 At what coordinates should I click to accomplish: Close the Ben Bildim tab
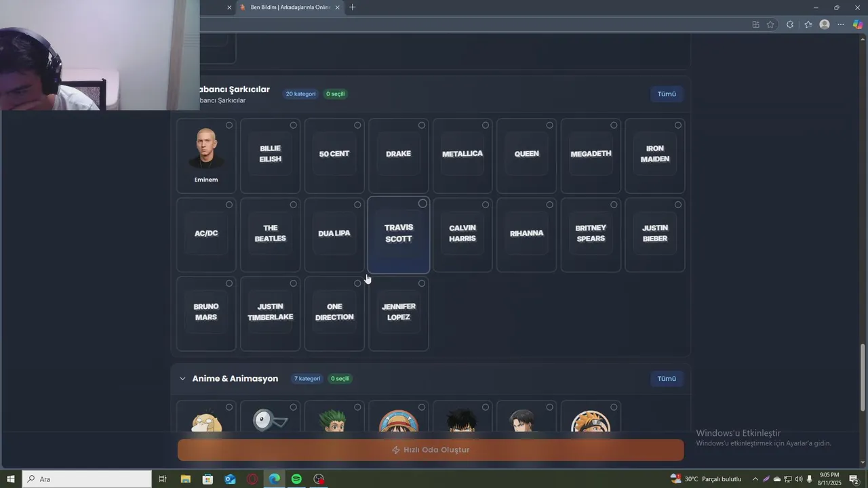pyautogui.click(x=337, y=7)
